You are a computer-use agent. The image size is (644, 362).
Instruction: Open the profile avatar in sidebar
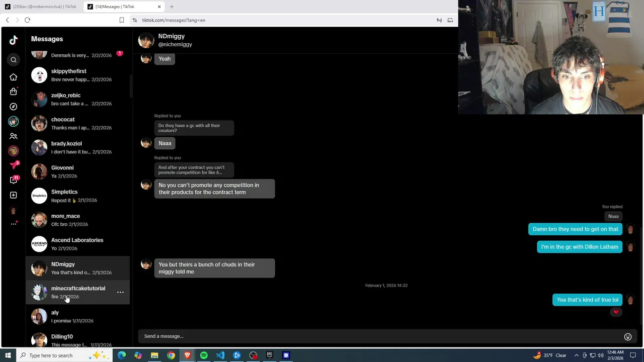(x=14, y=211)
